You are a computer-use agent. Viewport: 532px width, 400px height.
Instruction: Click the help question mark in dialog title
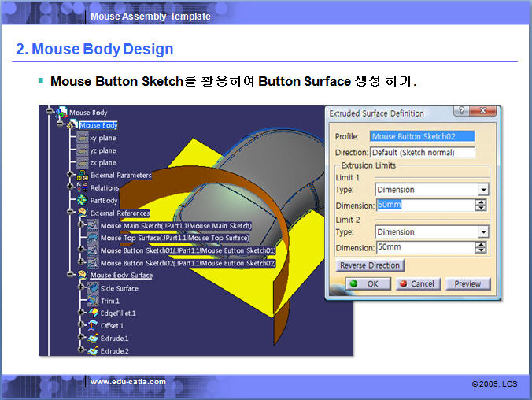click(x=461, y=112)
